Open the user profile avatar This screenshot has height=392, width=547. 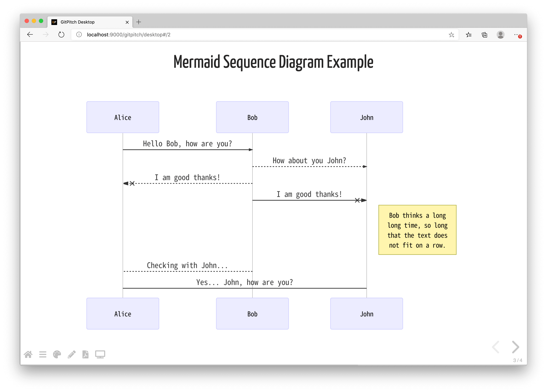click(500, 35)
